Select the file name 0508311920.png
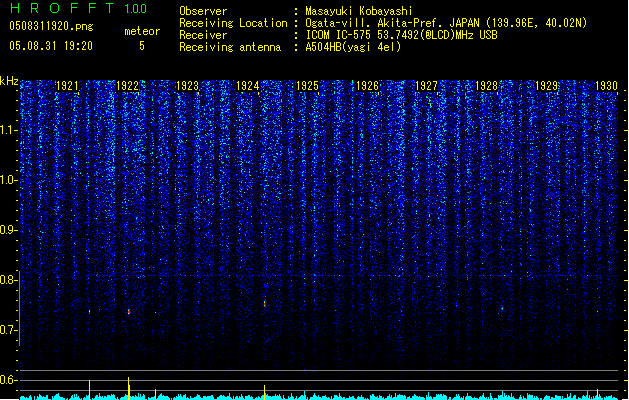The height and width of the screenshot is (400, 629). coord(51,26)
